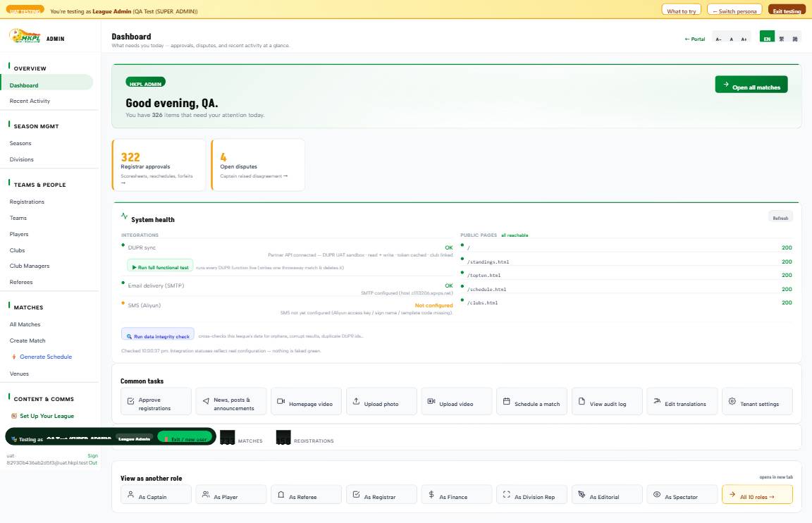Click the As Player people icon

click(206, 494)
